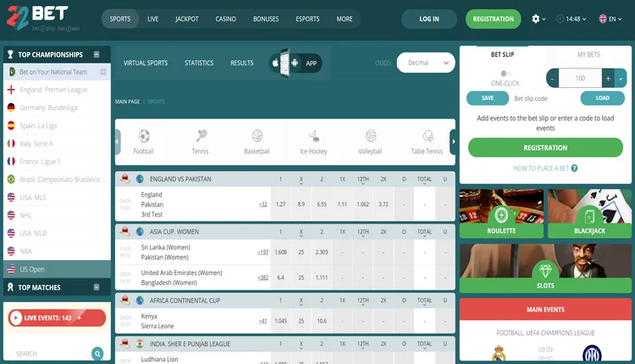Open the LIVE menu
The image size is (635, 364).
click(x=153, y=19)
